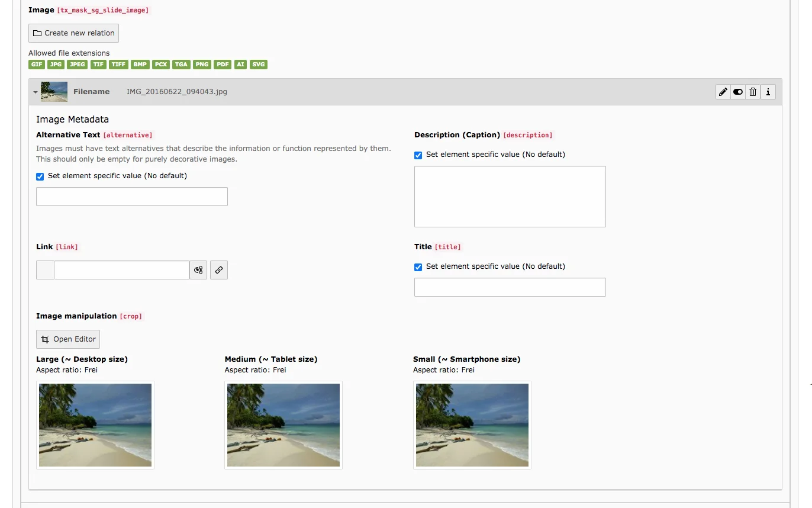The image size is (812, 508).
Task: Collapse the image record via the disclosure triangle
Action: pos(35,92)
